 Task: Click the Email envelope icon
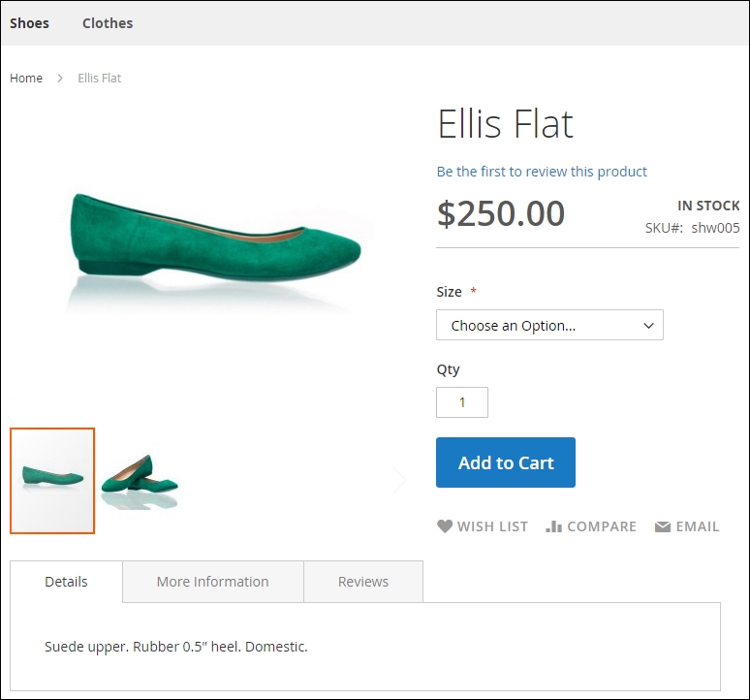pos(663,526)
